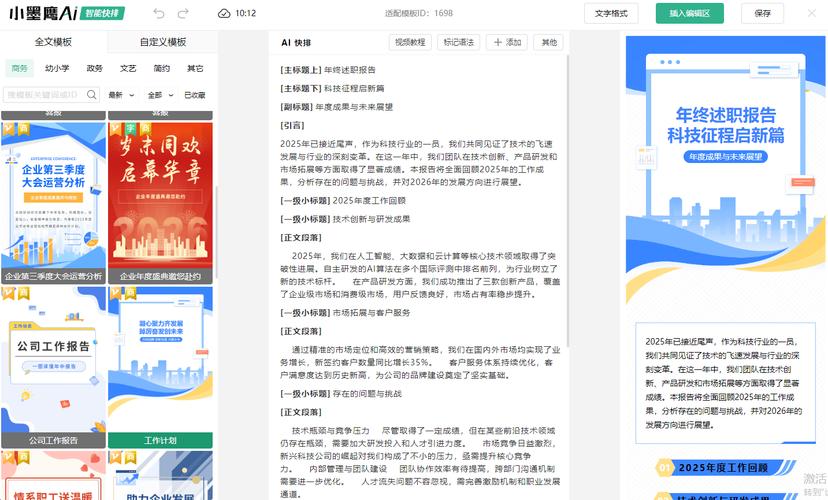This screenshot has width=828, height=500.
Task: Click the 保存 button
Action: 763,13
